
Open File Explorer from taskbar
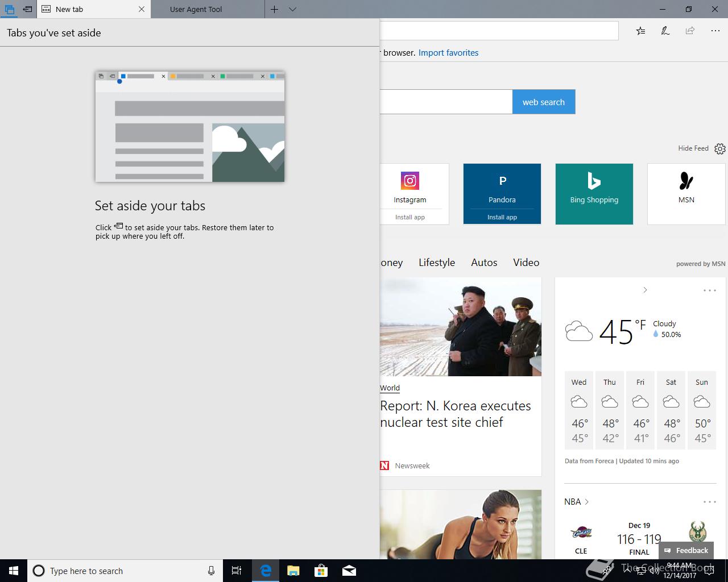point(293,571)
